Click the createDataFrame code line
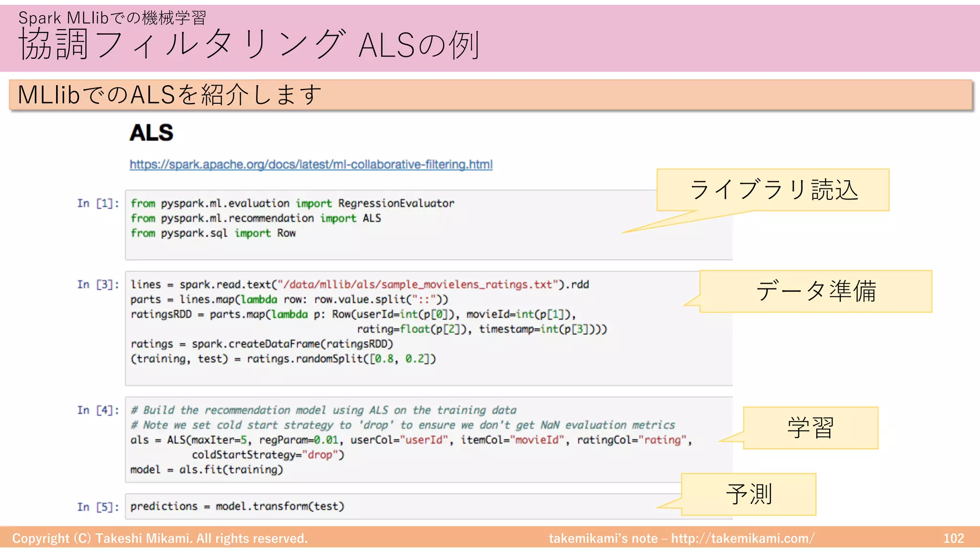980x551 pixels. pyautogui.click(x=262, y=344)
